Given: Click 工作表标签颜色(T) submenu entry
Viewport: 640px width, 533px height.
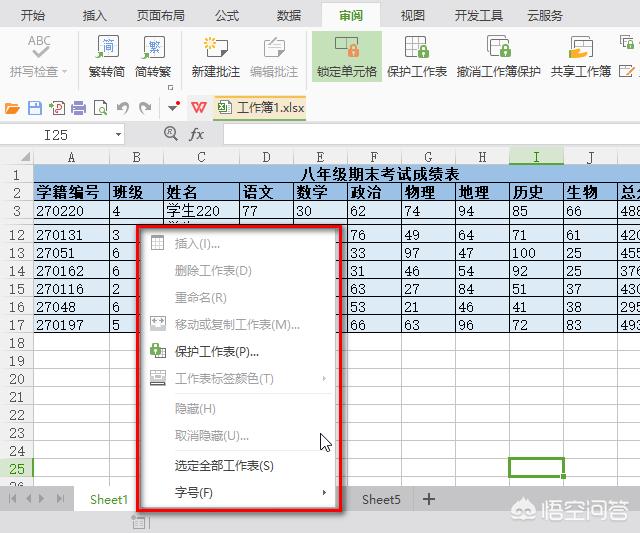Looking at the screenshot, I should 240,378.
